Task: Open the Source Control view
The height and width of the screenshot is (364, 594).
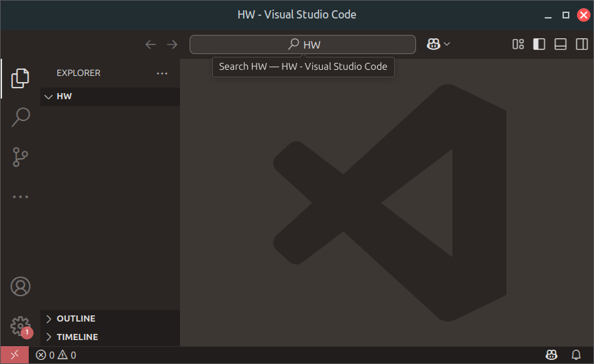Action: 20,157
